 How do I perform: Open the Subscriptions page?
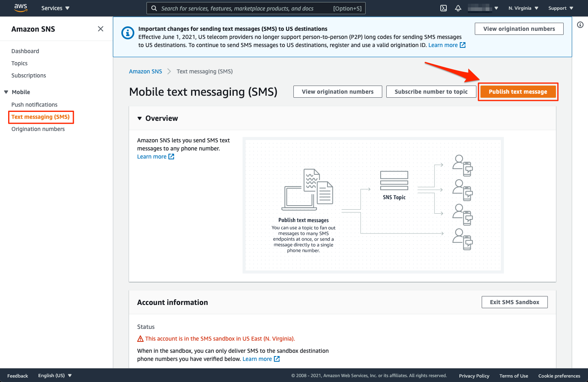28,75
